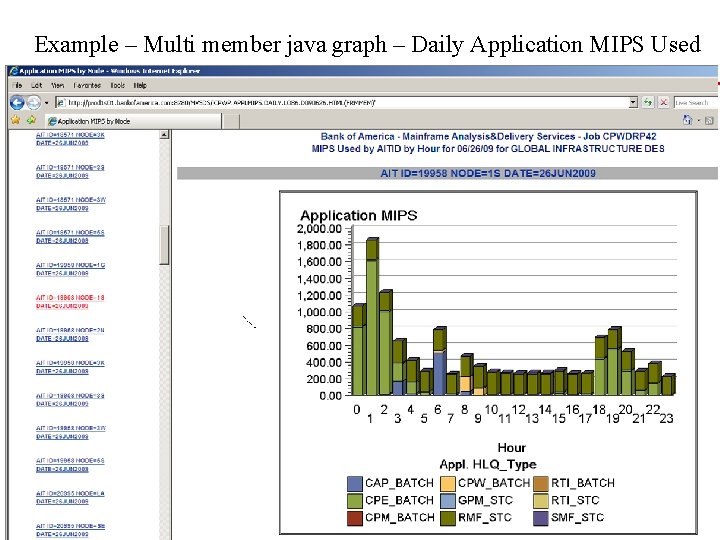Image resolution: width=720 pixels, height=540 pixels.
Task: Click the CPW_BATCH light orange legend swatch
Action: (x=448, y=484)
